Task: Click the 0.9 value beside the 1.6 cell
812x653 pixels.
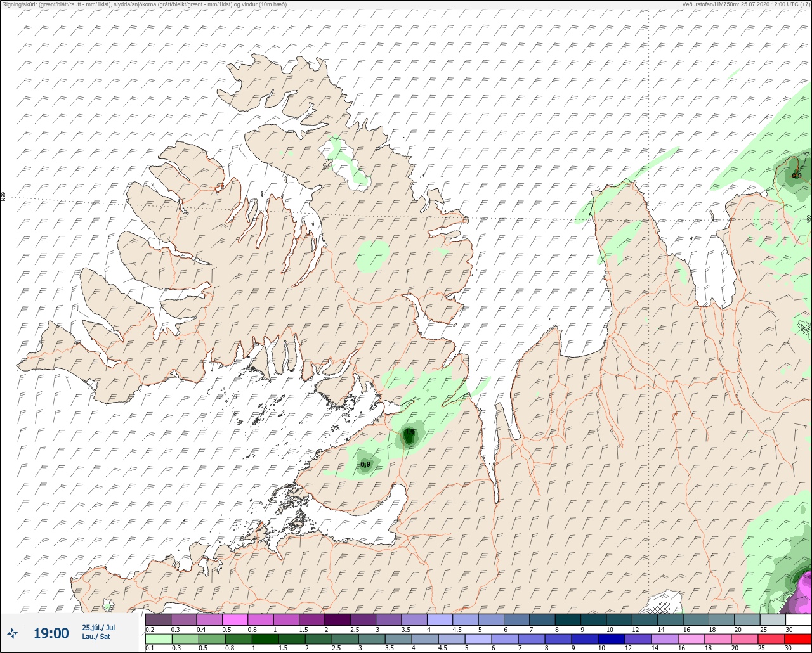Action: 365,465
